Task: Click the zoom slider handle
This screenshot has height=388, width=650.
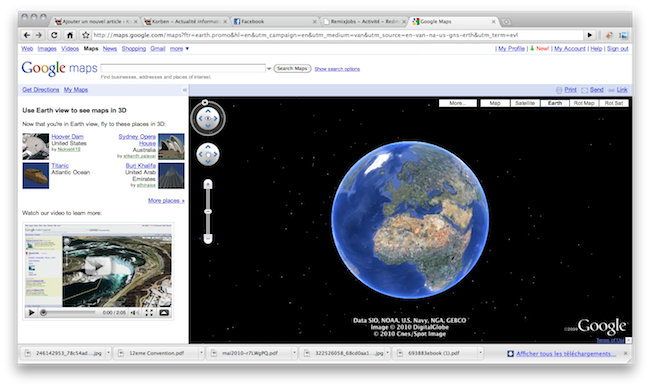Action: coord(208,211)
